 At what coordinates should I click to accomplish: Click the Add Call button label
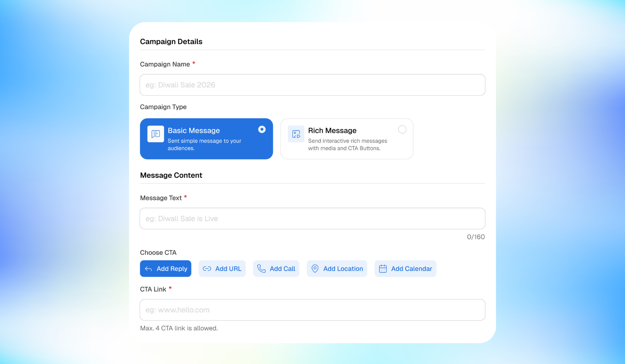coord(282,269)
